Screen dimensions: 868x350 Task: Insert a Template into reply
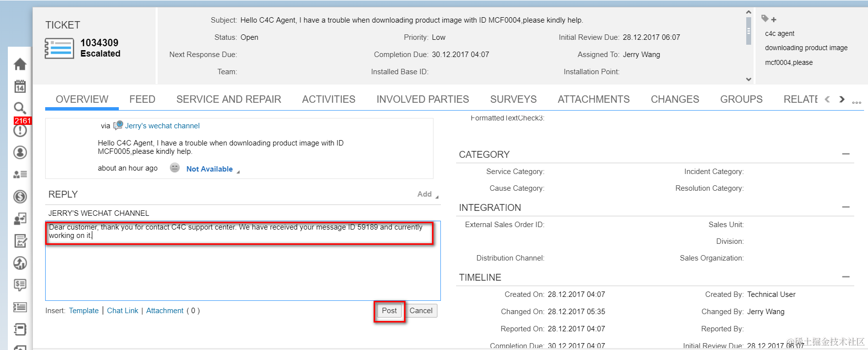coord(84,311)
